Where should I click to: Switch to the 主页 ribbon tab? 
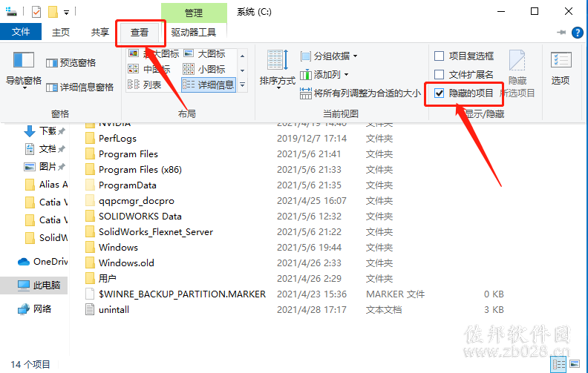pyautogui.click(x=61, y=32)
